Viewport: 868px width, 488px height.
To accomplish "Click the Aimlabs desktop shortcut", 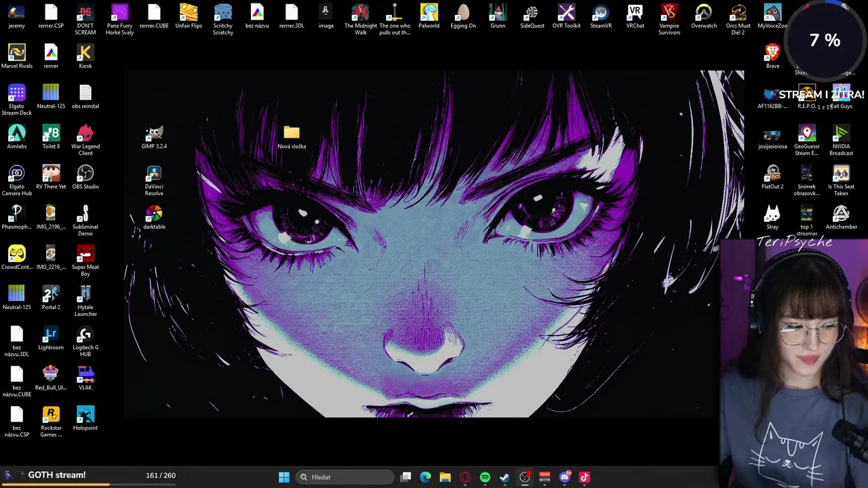I will [17, 136].
